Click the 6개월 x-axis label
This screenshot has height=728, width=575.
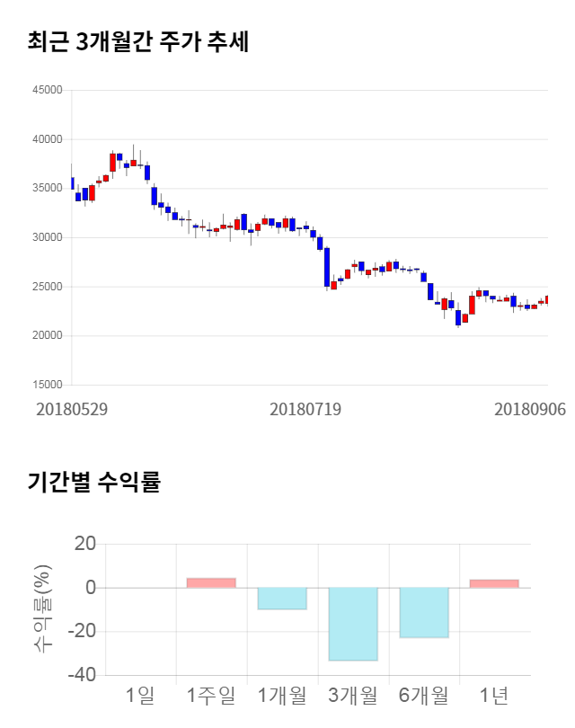coord(424,695)
